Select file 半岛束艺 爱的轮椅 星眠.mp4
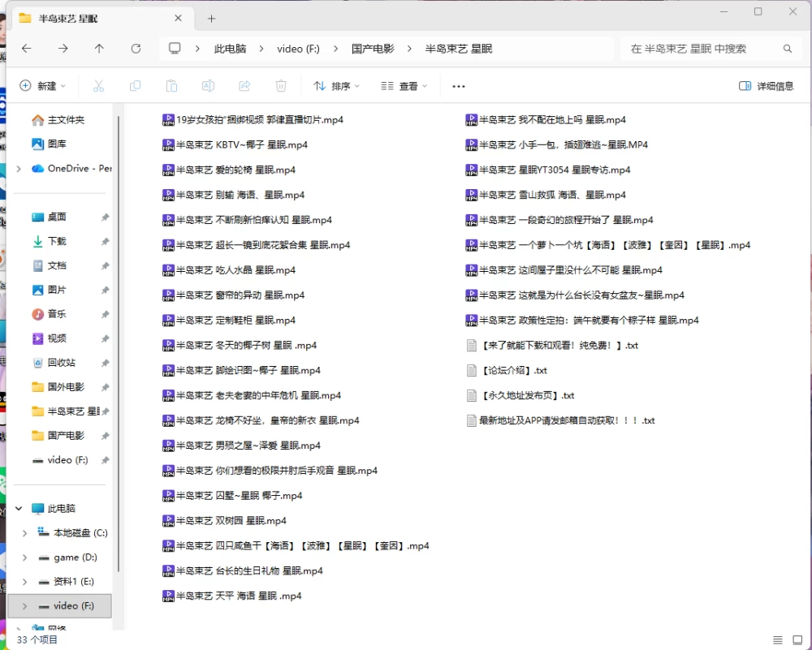The height and width of the screenshot is (650, 812). [228, 170]
